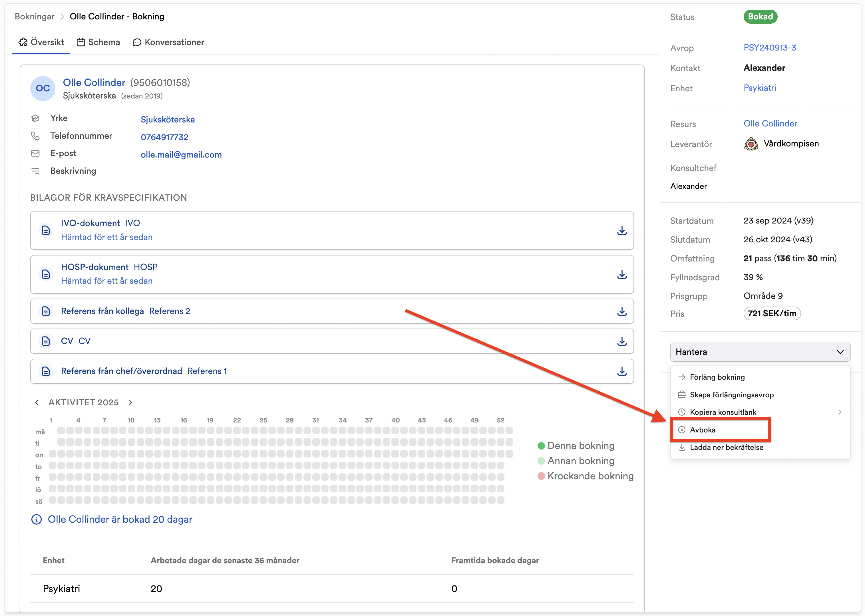This screenshot has height=616, width=865.
Task: Click the lines icon beside Beskrivning
Action: (x=35, y=171)
